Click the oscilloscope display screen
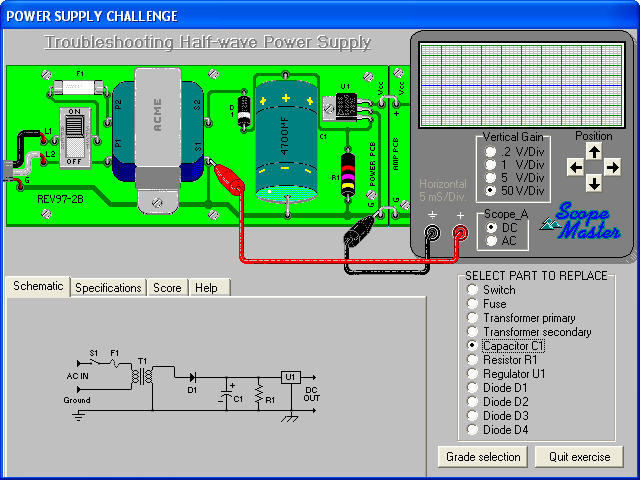 [x=522, y=85]
